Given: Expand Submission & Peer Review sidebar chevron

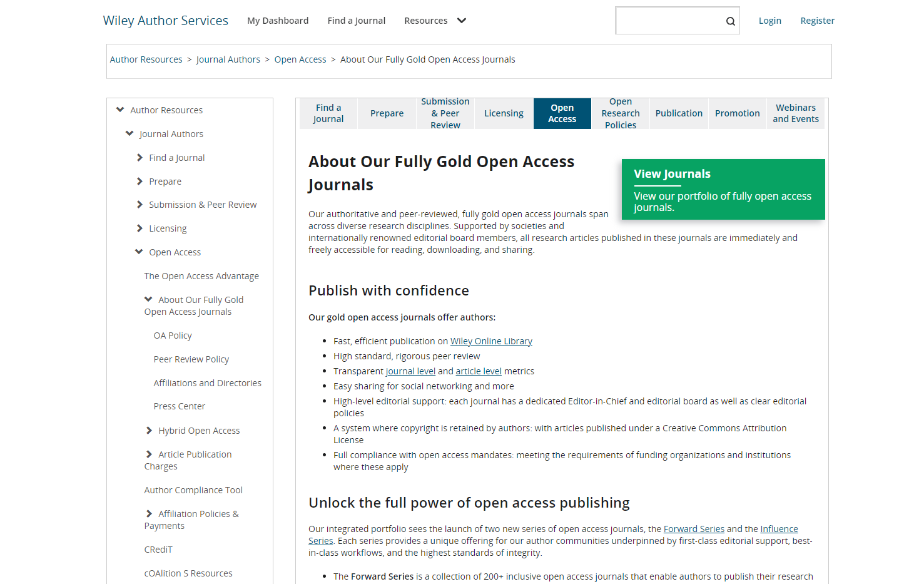Looking at the screenshot, I should coord(140,204).
